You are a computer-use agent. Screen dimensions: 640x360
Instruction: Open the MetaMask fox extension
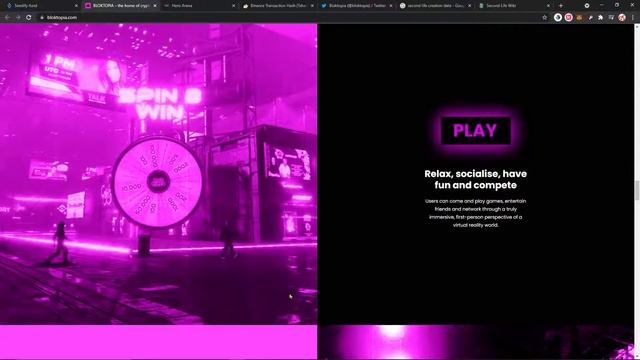pyautogui.click(x=579, y=18)
